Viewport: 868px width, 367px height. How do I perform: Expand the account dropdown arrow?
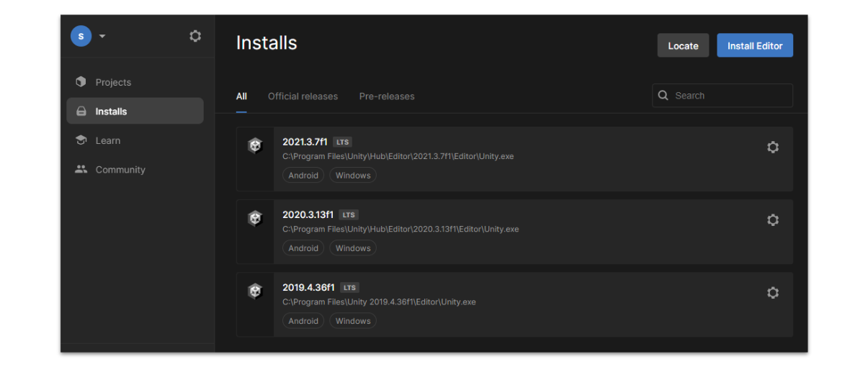[102, 36]
